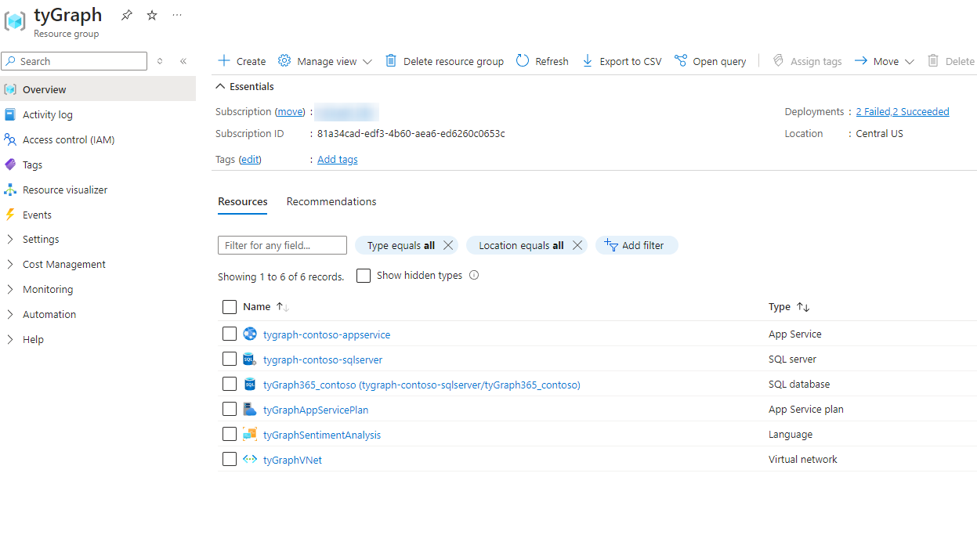Click the info icon beside Show hidden types
This screenshot has height=560, width=977.
(473, 275)
